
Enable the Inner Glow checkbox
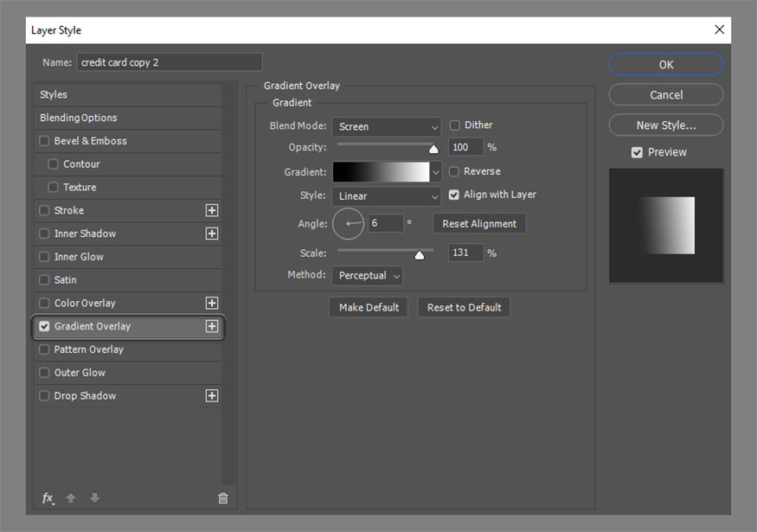pos(44,257)
